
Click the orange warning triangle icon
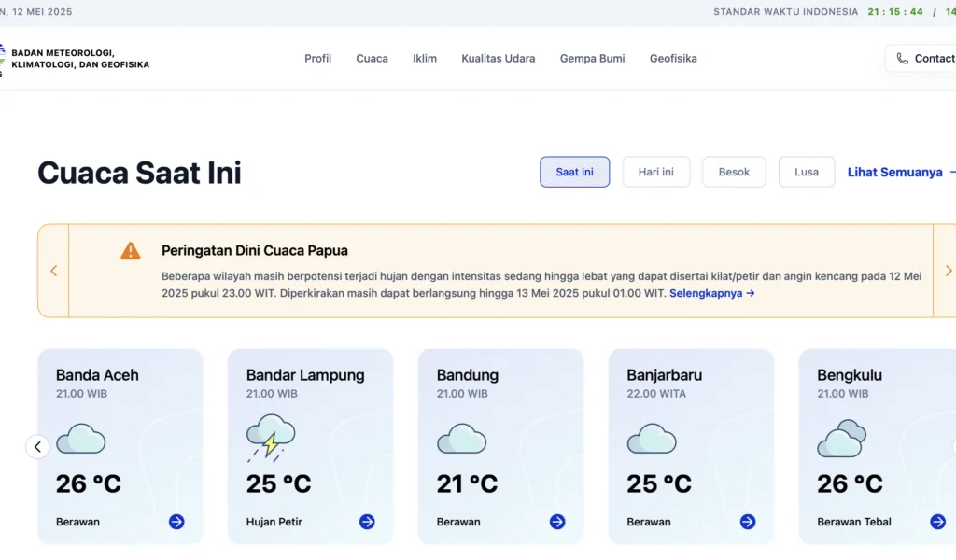click(131, 251)
